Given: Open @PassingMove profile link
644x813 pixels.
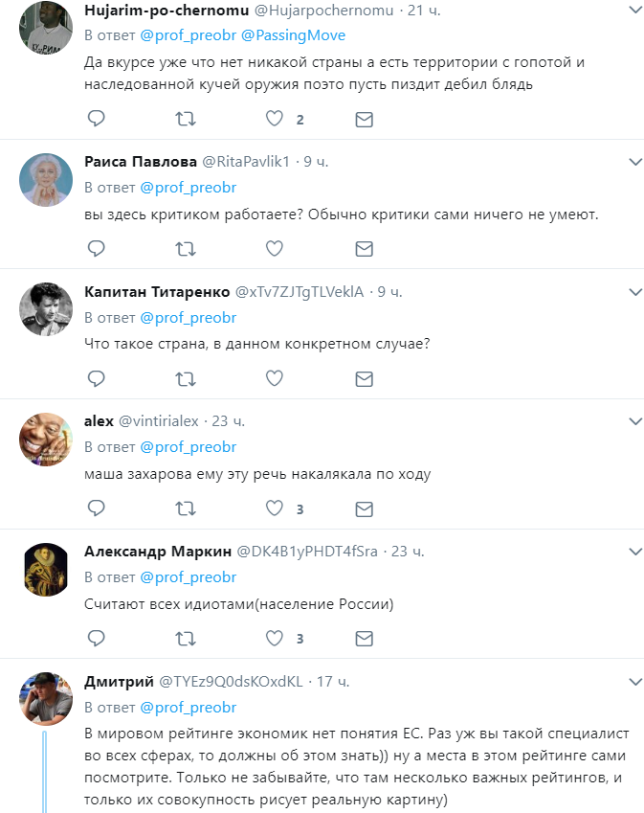Looking at the screenshot, I should point(293,35).
